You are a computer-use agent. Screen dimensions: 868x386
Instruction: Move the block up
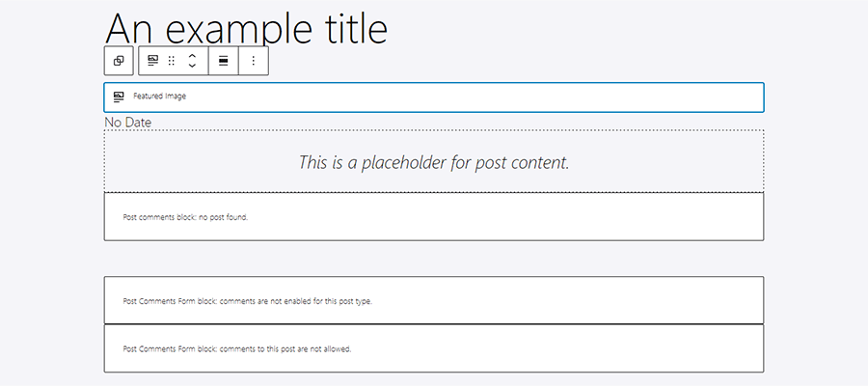tap(192, 55)
